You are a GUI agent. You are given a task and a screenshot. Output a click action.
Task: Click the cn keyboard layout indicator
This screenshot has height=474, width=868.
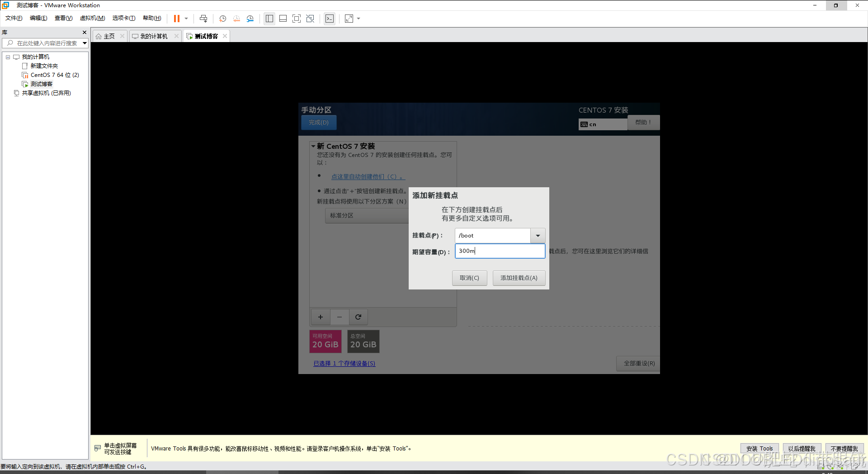coord(603,124)
